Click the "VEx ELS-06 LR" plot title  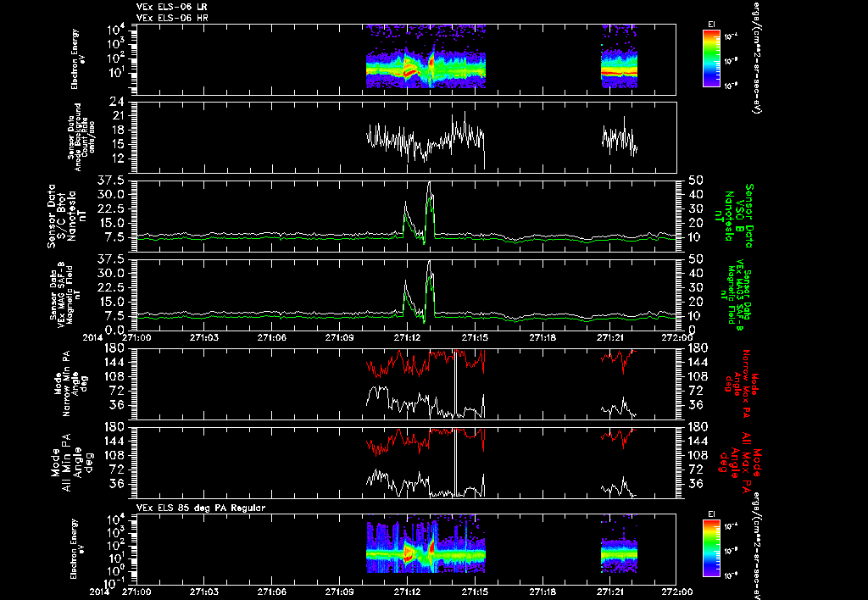171,7
